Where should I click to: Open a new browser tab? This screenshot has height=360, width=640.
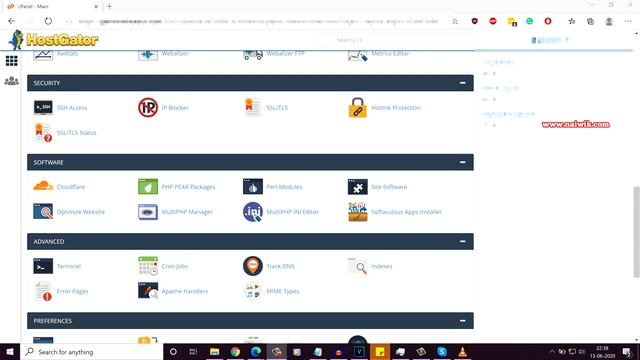click(x=109, y=6)
